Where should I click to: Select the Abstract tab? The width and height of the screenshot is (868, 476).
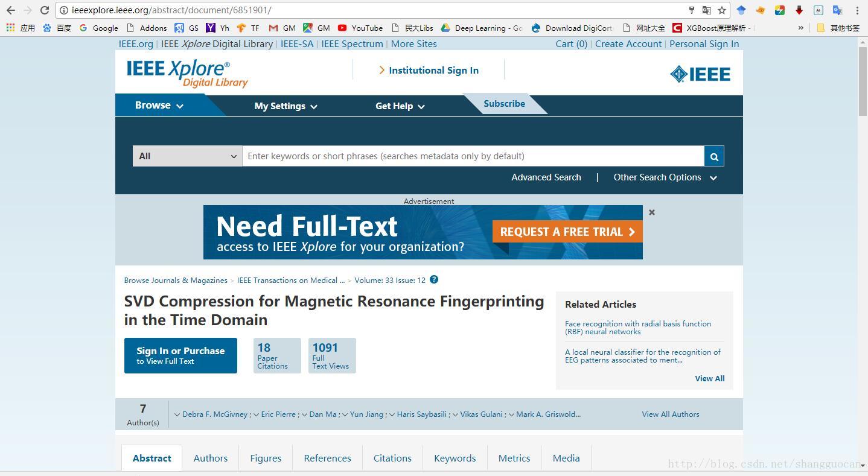[x=152, y=458]
